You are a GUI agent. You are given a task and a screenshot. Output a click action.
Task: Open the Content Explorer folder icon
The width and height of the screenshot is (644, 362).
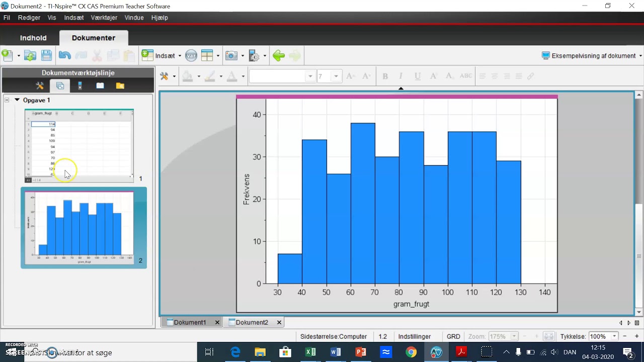pos(120,85)
